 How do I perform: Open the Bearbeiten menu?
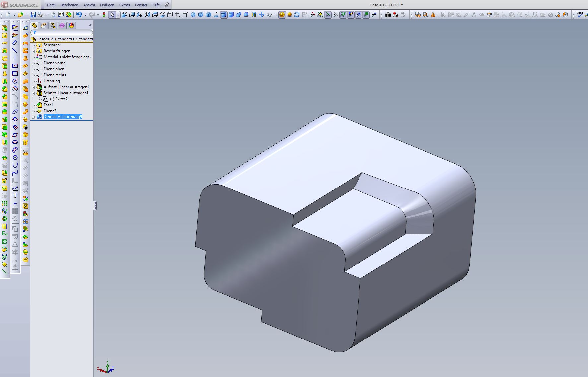(x=69, y=5)
